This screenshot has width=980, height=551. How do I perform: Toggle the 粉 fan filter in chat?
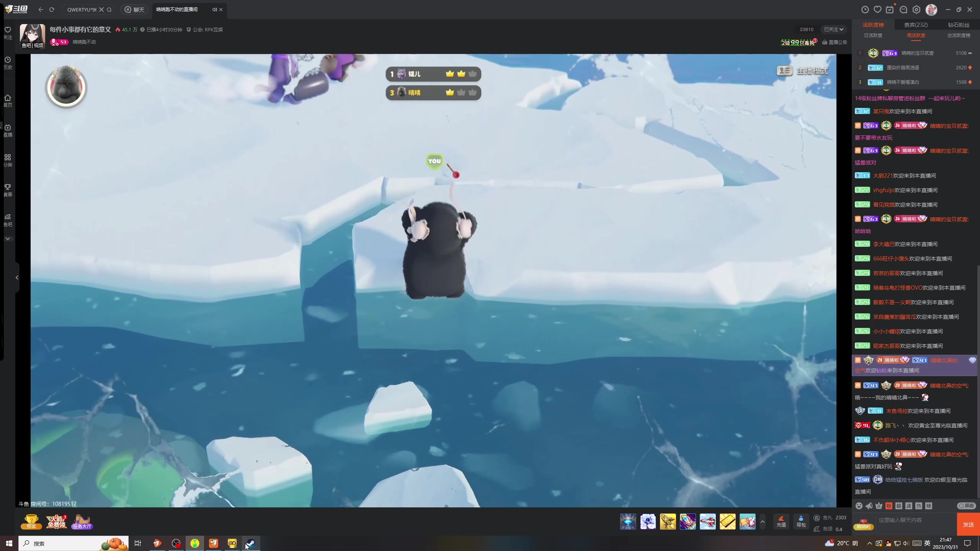tap(889, 506)
